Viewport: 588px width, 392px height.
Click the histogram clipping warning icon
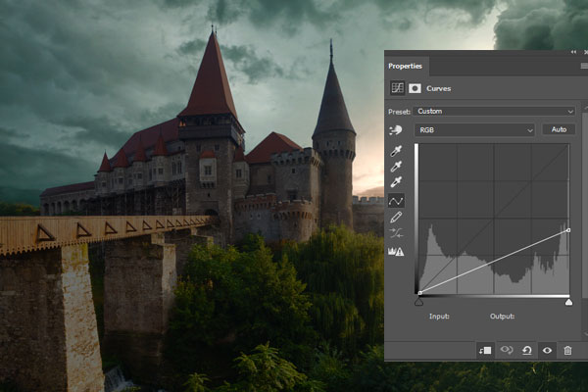tap(396, 251)
